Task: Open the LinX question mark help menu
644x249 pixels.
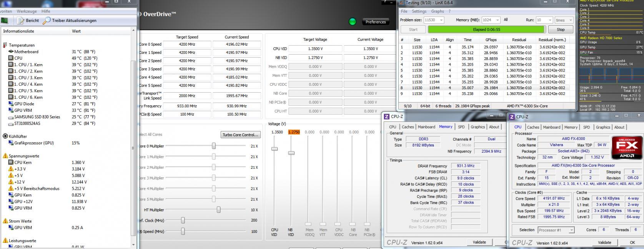Action: pyautogui.click(x=449, y=12)
